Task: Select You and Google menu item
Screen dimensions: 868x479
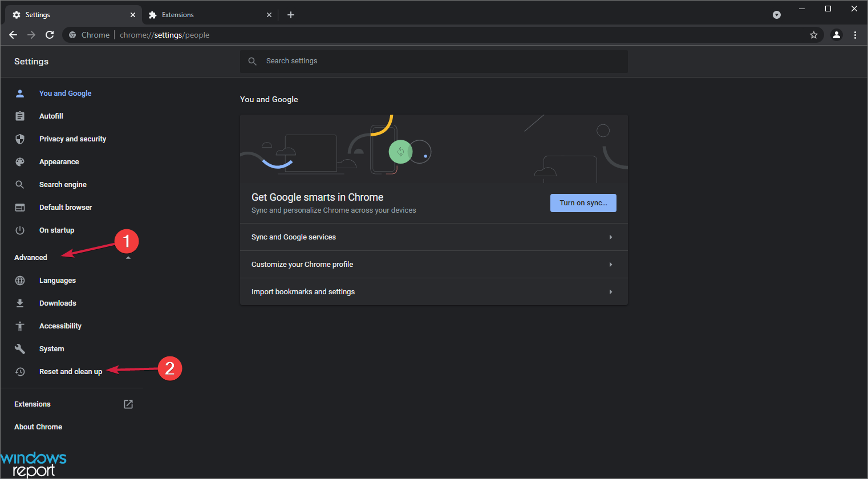Action: click(65, 93)
